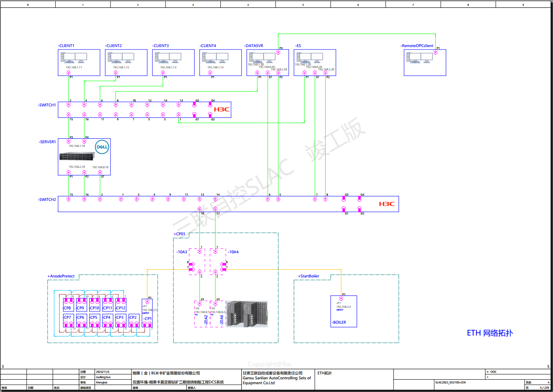Select the Dell logo in SERVER1
553x392 pixels.
click(102, 147)
